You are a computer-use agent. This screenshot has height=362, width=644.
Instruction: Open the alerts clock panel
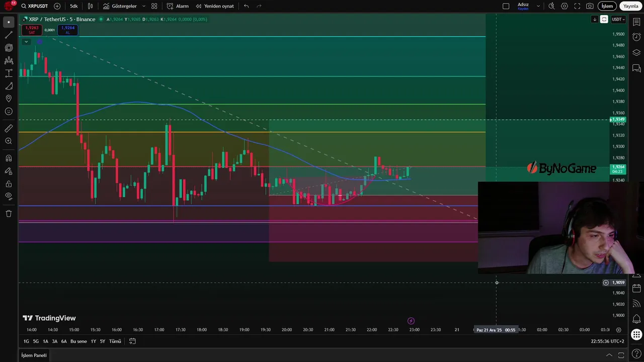pos(636,37)
